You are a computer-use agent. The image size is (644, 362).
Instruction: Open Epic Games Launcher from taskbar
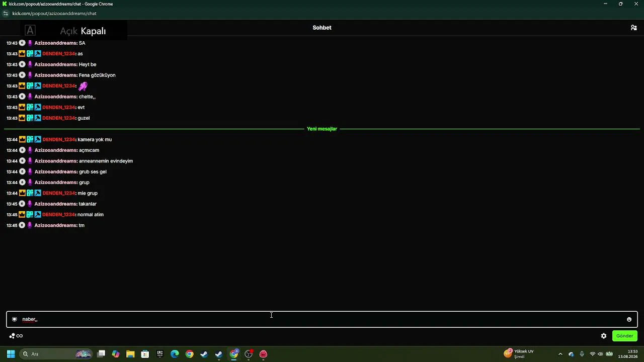pyautogui.click(x=160, y=354)
